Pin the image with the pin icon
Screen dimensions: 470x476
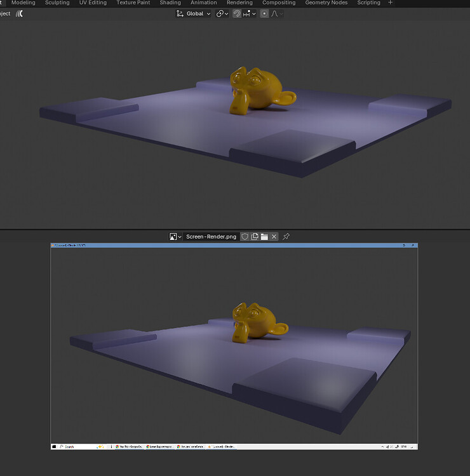[x=286, y=237]
